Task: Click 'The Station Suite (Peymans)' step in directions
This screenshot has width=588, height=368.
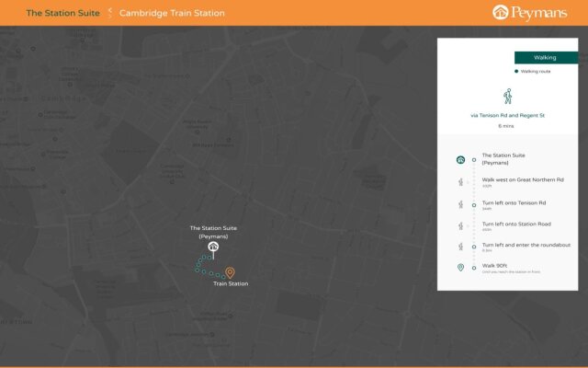Action: pyautogui.click(x=503, y=159)
